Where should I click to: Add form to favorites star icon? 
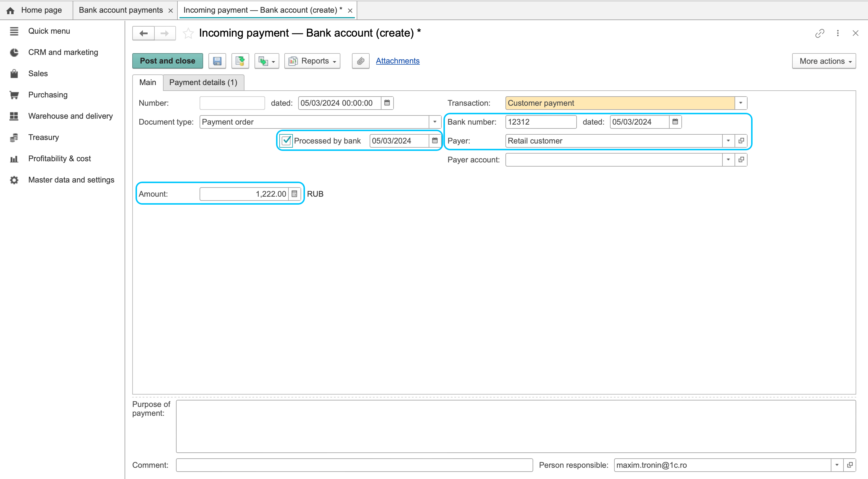[188, 33]
